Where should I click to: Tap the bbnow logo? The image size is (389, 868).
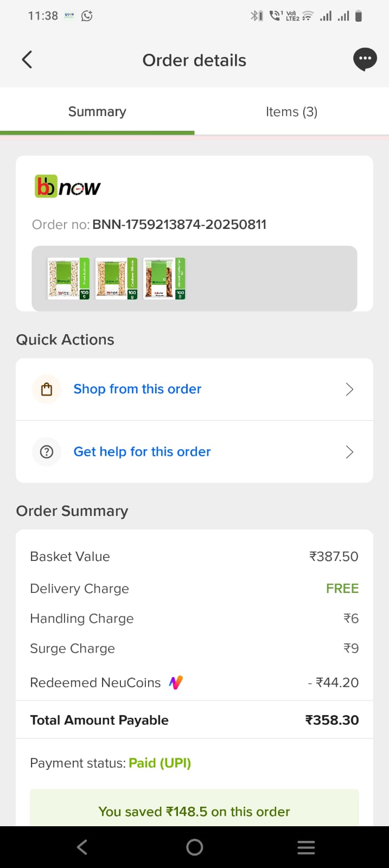point(68,187)
